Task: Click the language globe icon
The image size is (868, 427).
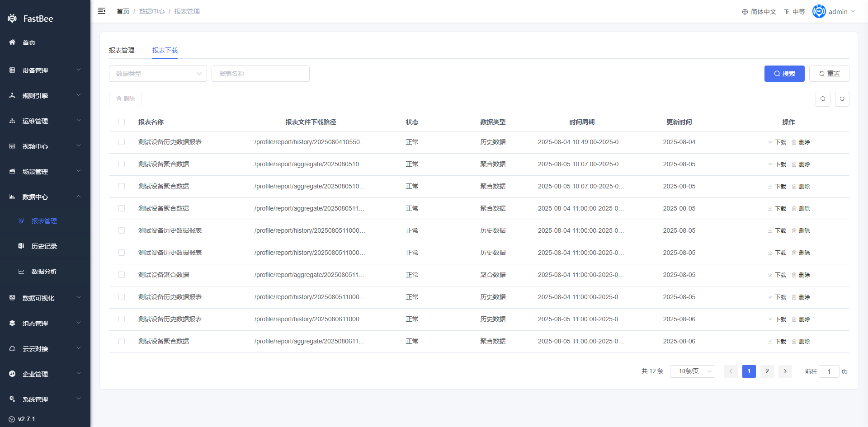Action: point(745,12)
